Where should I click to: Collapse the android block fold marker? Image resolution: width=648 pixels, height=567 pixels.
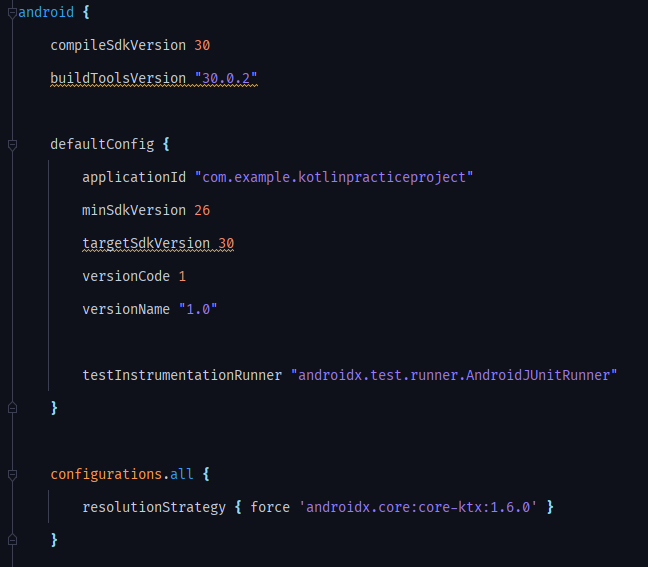(12, 13)
